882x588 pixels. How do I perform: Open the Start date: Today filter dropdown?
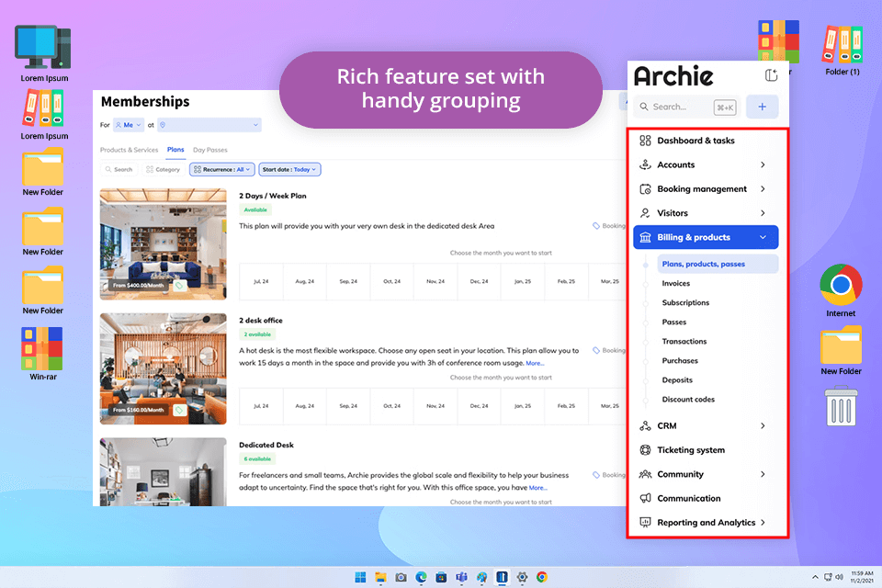[289, 169]
